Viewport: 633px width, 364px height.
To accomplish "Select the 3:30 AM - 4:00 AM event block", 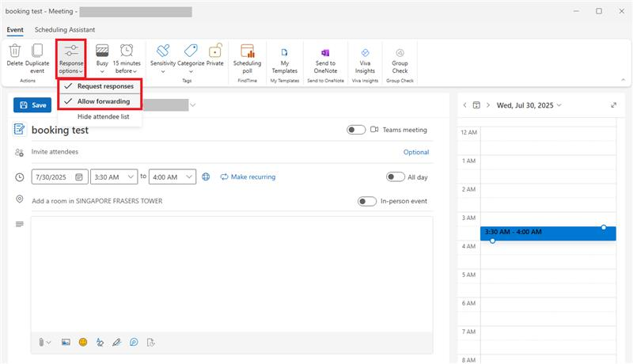I will pos(548,233).
